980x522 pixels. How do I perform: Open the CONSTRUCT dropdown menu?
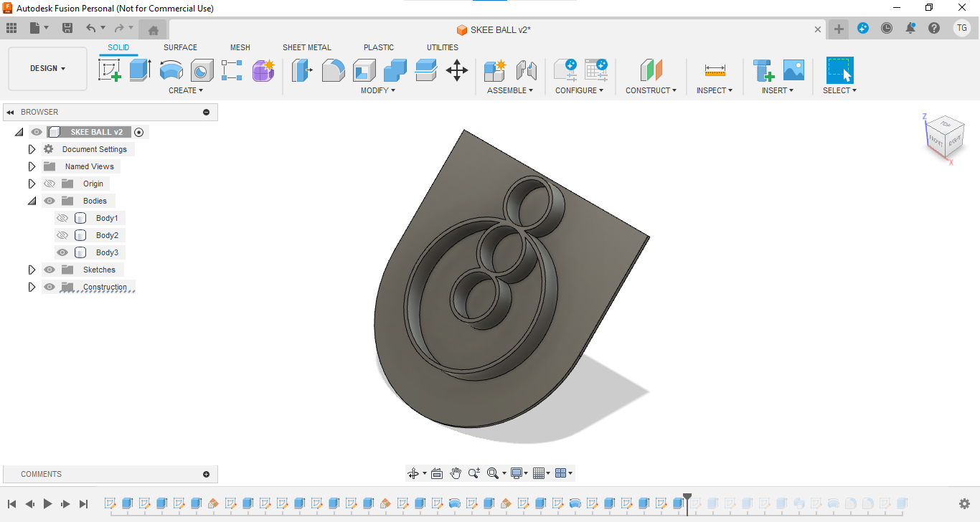tap(651, 90)
